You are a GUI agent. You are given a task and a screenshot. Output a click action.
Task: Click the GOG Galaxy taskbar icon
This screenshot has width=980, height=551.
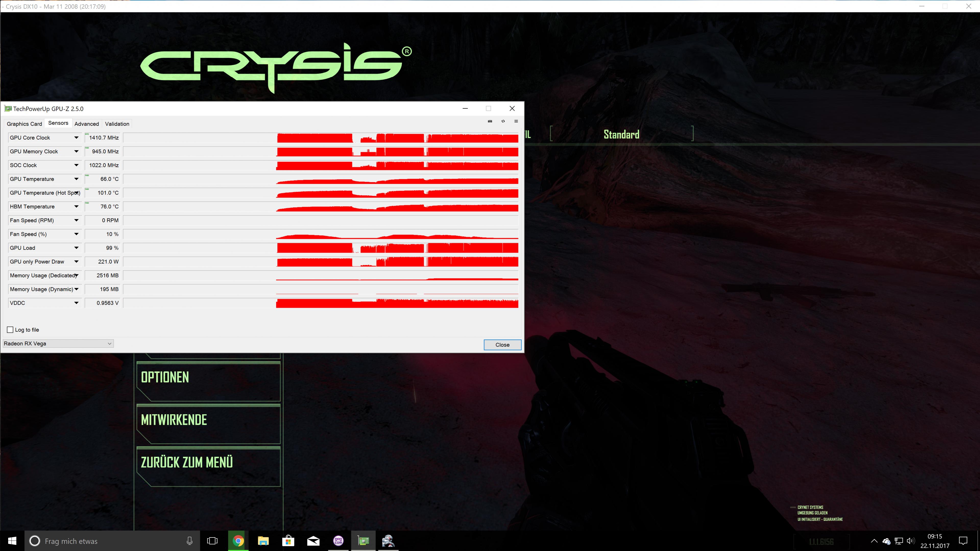pos(338,541)
